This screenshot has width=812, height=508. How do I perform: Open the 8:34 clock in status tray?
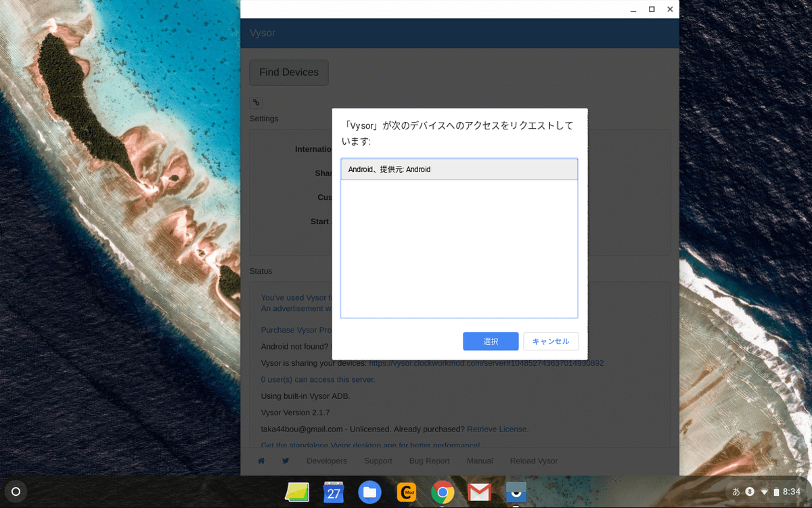pyautogui.click(x=791, y=492)
